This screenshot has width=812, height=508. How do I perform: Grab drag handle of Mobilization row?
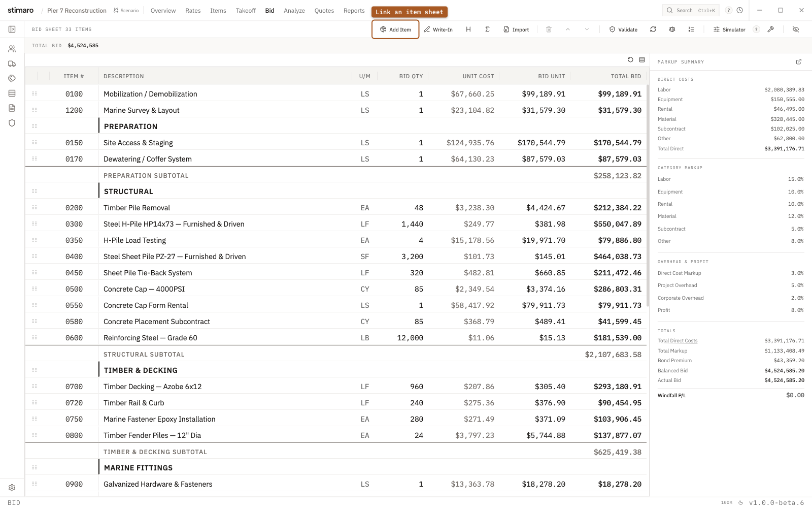coord(35,93)
